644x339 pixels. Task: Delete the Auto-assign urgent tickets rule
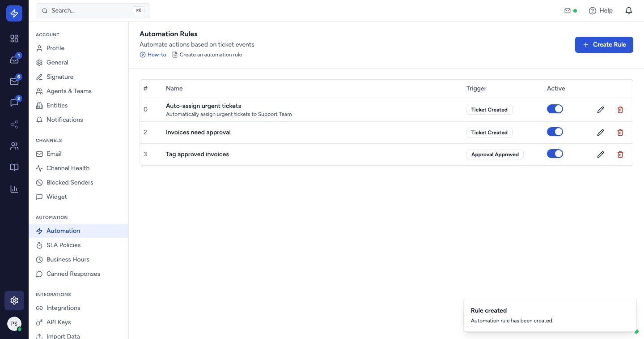620,110
